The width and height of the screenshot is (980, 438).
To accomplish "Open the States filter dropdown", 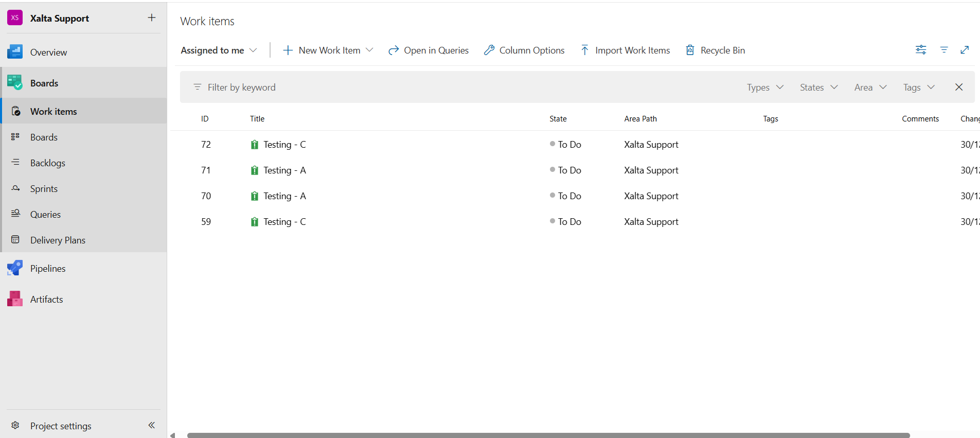I will pyautogui.click(x=818, y=87).
